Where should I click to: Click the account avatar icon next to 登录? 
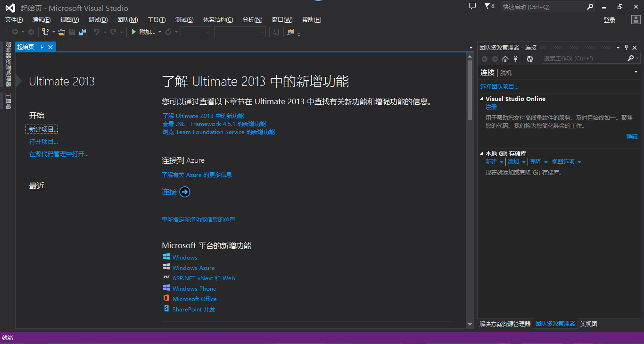[x=636, y=20]
